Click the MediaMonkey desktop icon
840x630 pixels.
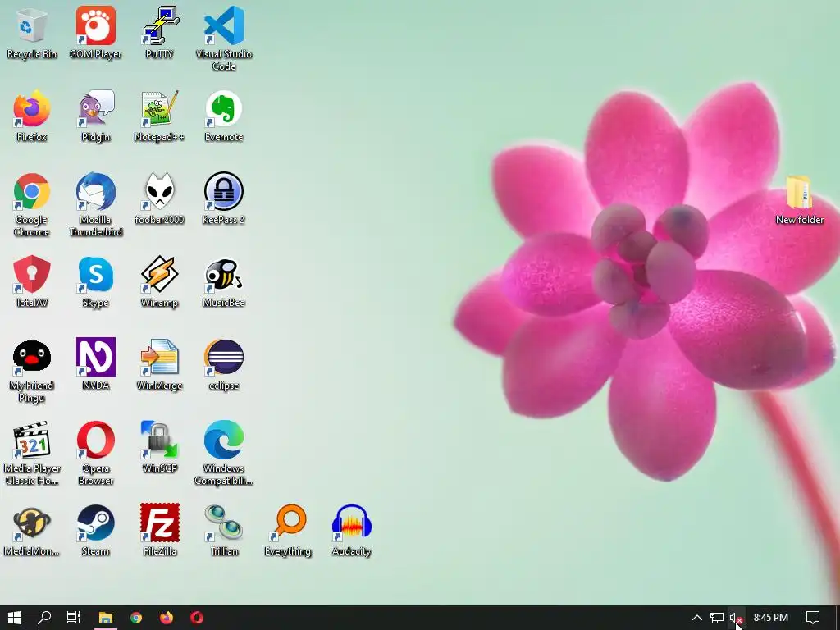click(32, 531)
